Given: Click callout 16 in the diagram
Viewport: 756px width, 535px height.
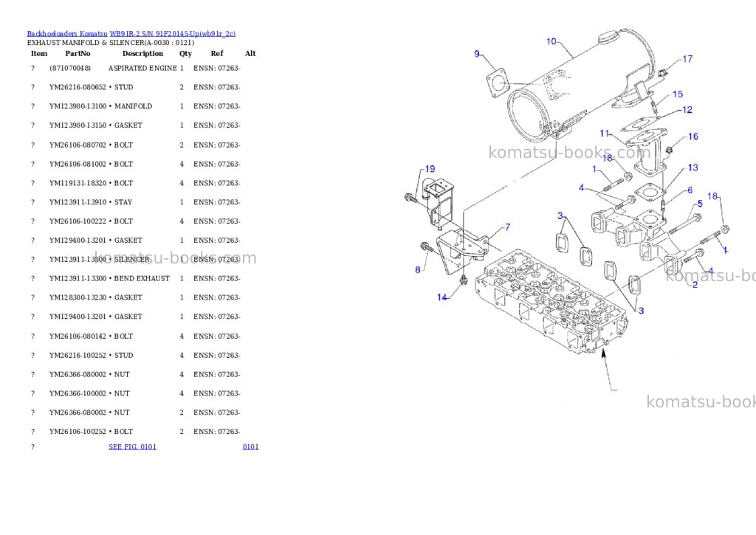Looking at the screenshot, I should click(693, 137).
